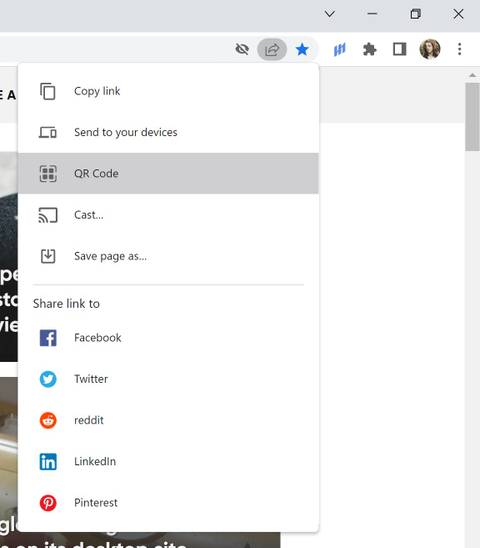Share link to LinkedIn
The width and height of the screenshot is (480, 548).
click(x=168, y=462)
